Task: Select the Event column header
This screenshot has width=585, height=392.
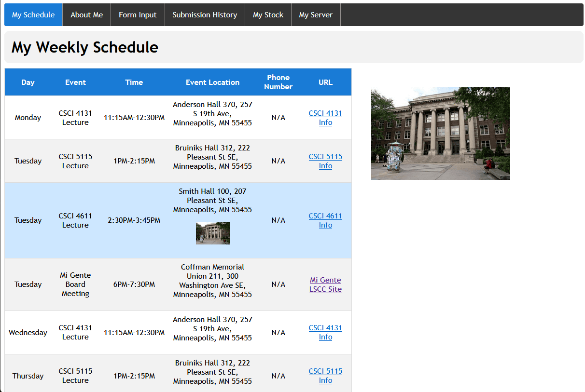Action: pos(75,82)
